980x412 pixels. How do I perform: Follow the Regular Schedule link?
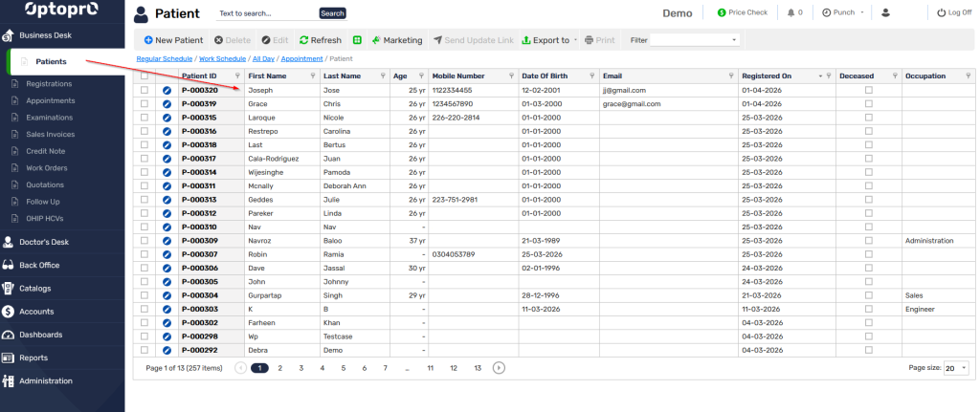click(x=165, y=58)
